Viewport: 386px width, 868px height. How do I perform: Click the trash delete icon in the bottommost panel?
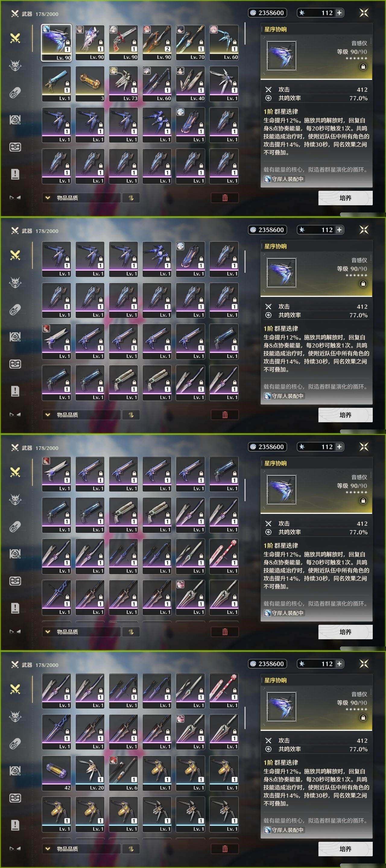click(x=225, y=848)
